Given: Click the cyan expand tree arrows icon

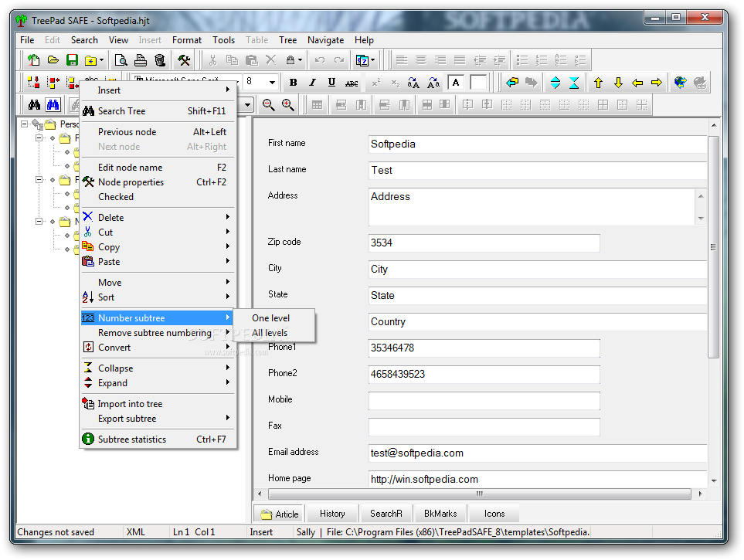Looking at the screenshot, I should [x=555, y=83].
